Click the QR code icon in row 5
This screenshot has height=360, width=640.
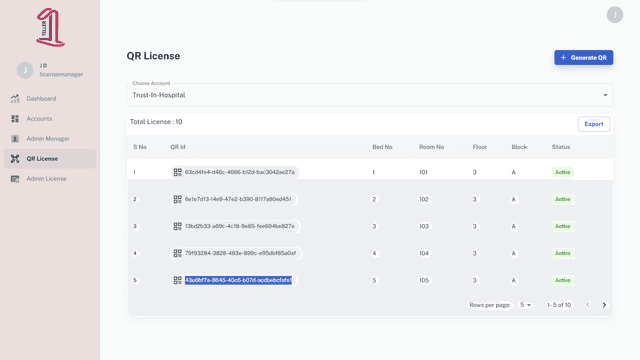pos(178,280)
